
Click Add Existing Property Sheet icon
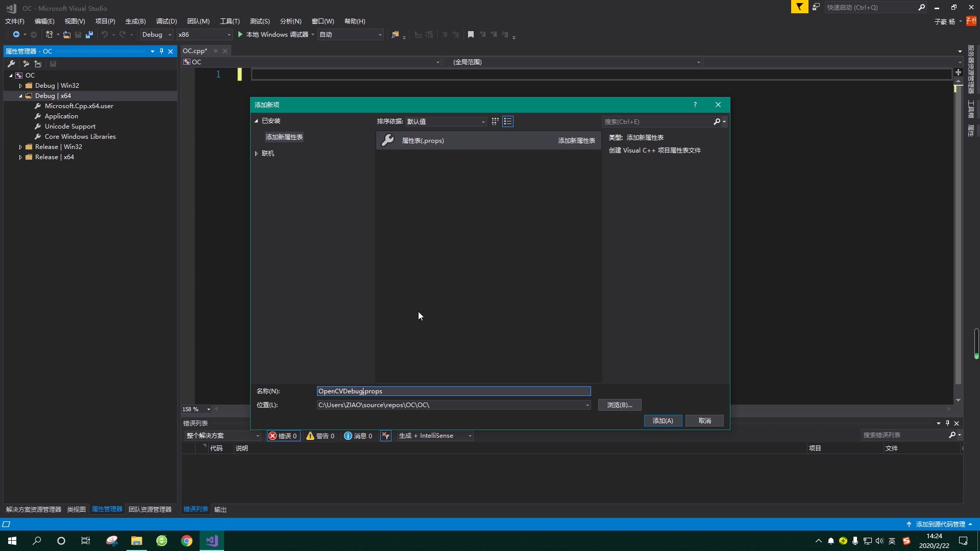point(38,64)
